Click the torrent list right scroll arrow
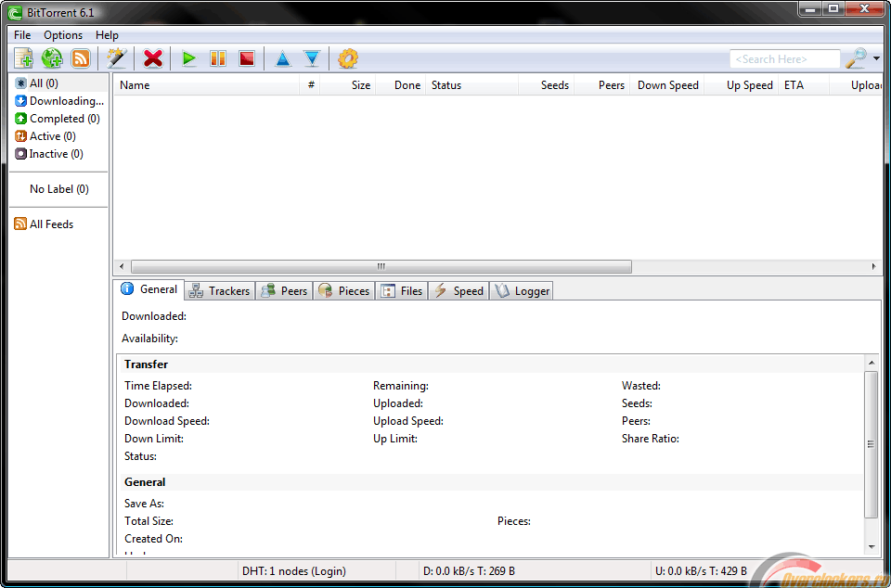 tap(874, 266)
